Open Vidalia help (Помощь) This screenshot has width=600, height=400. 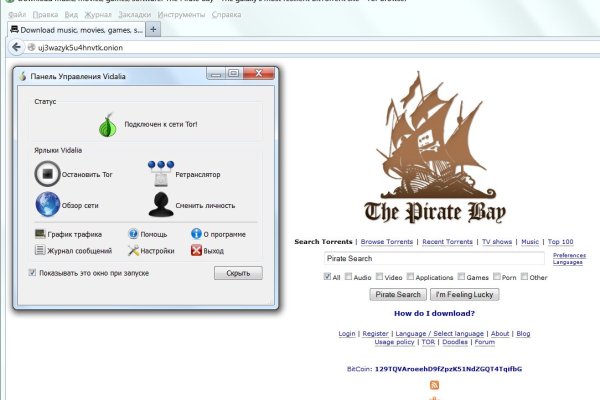pos(133,234)
